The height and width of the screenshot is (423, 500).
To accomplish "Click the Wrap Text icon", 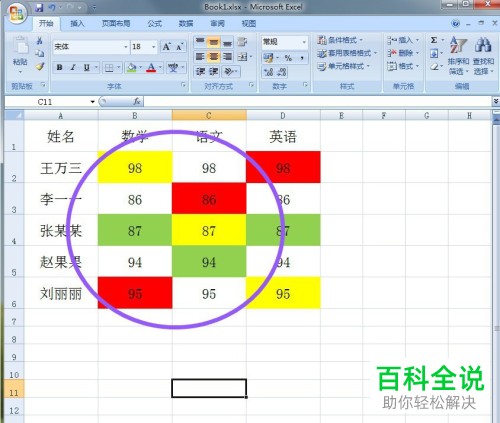I will [242, 42].
